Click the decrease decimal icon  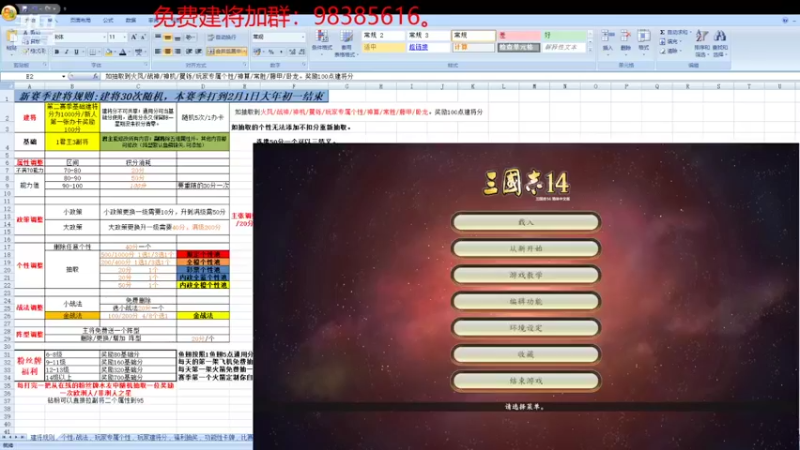pos(302,52)
